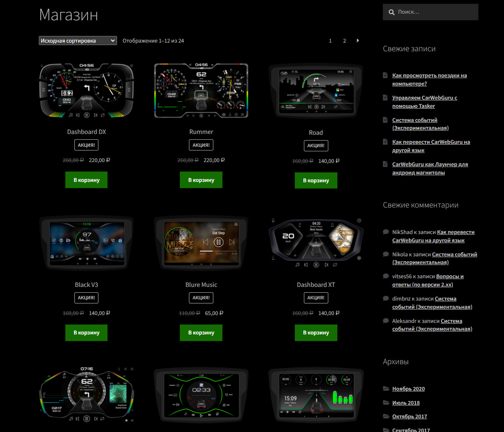Open third-row thumbnail showing 02:33 green dashboard
The height and width of the screenshot is (432, 504).
click(x=201, y=396)
